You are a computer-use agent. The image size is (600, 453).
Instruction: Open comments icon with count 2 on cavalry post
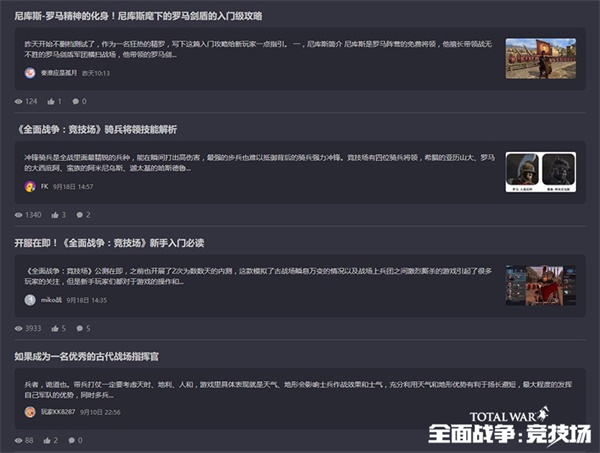click(80, 215)
